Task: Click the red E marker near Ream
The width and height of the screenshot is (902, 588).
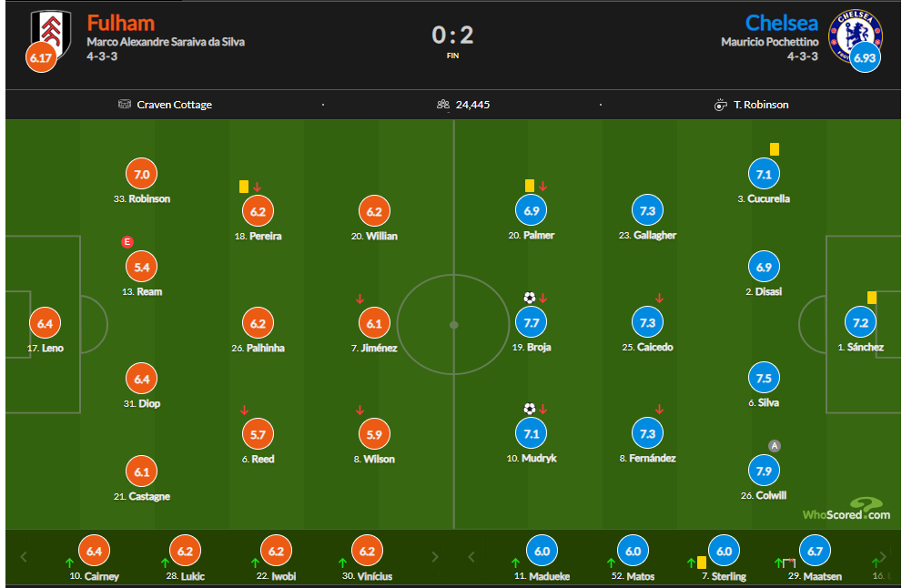Action: [127, 241]
